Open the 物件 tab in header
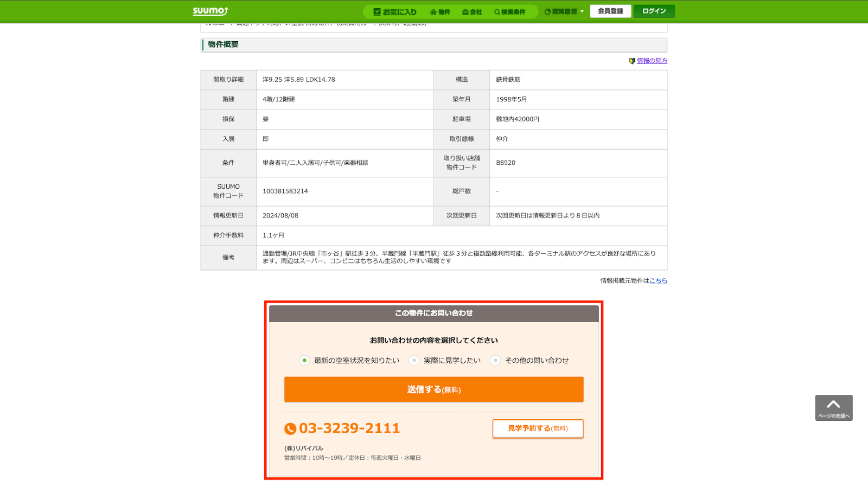868x481 pixels. [440, 11]
